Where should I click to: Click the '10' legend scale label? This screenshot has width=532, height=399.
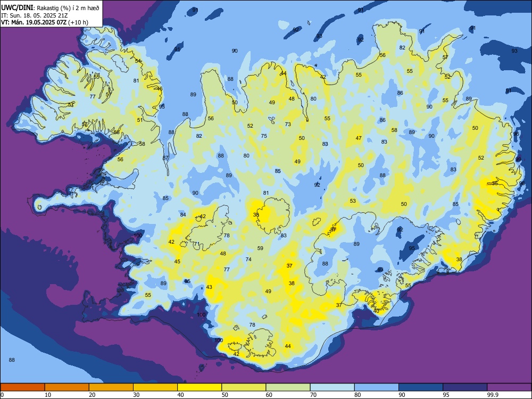(x=48, y=395)
